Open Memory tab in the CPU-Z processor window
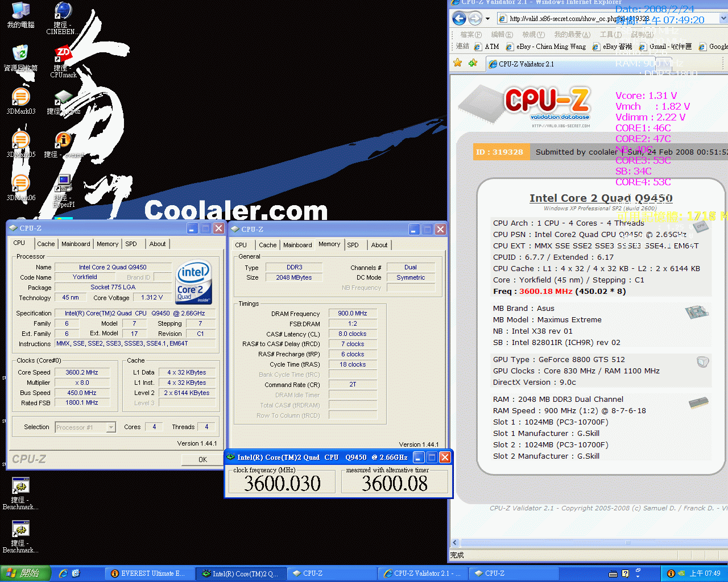The width and height of the screenshot is (728, 582). point(107,244)
